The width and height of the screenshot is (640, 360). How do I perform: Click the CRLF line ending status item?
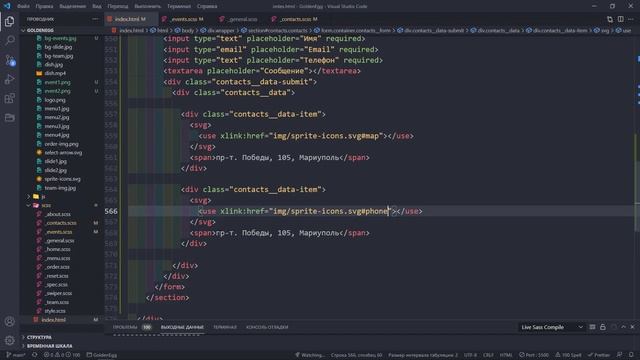(x=488, y=355)
